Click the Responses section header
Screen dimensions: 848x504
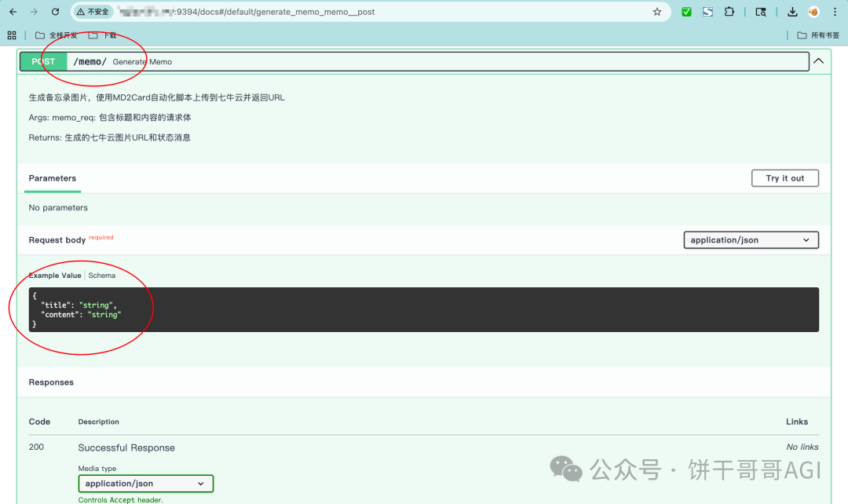[51, 382]
